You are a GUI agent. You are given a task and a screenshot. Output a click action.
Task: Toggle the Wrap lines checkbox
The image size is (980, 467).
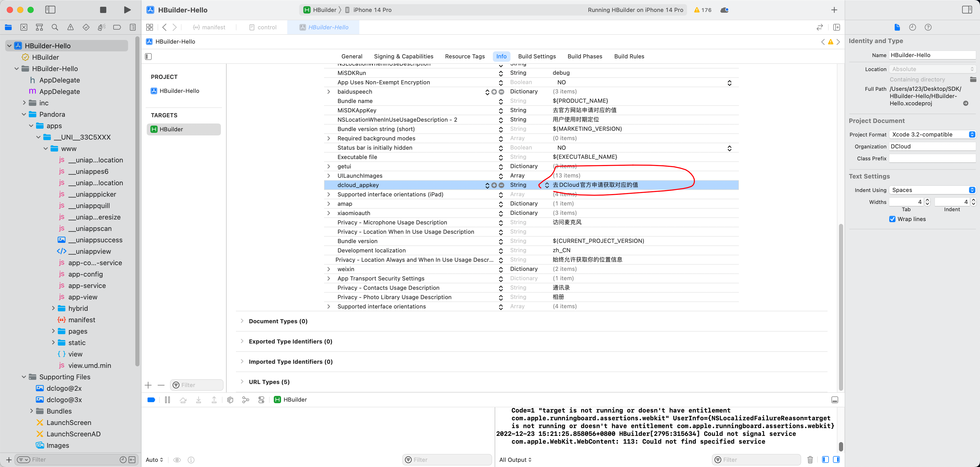tap(892, 219)
